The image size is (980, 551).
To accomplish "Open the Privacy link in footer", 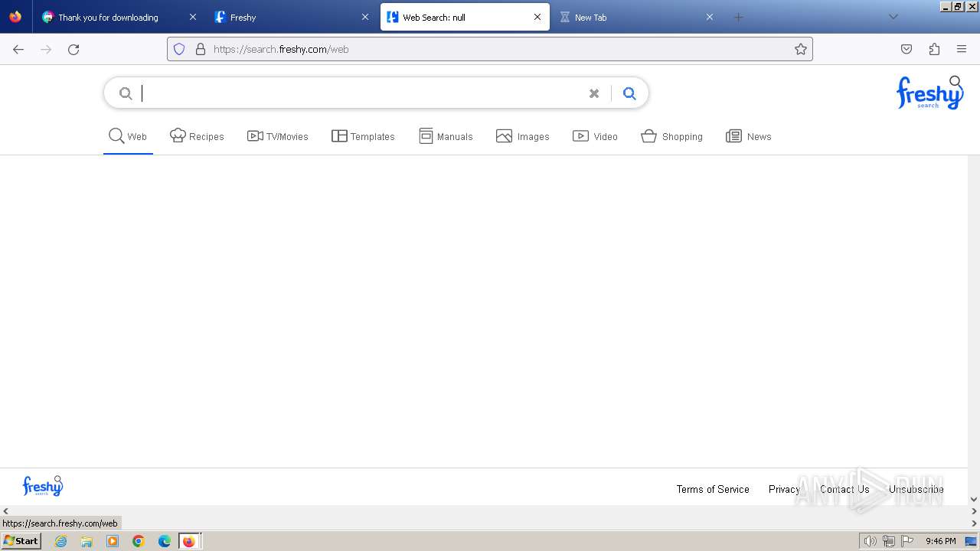I will pos(784,489).
